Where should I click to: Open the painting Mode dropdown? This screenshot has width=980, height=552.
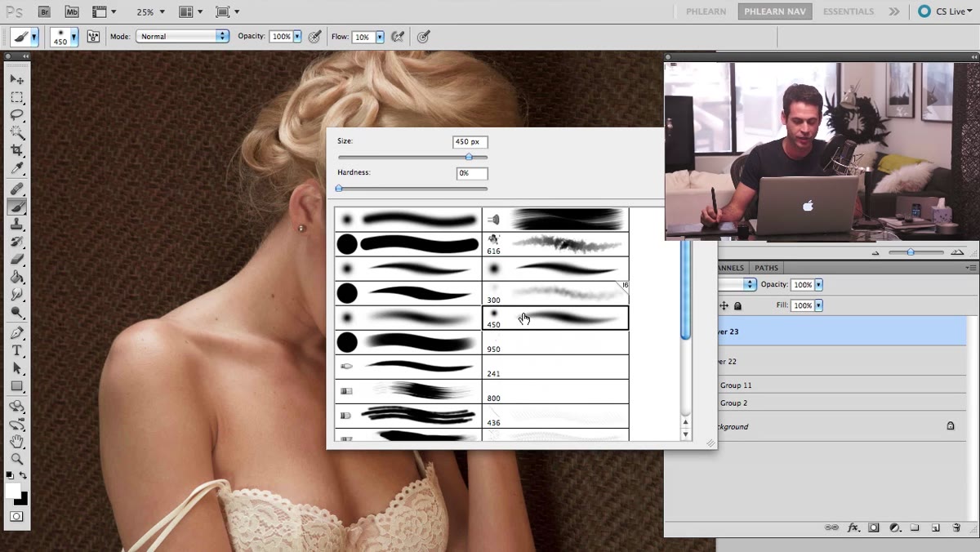pos(182,37)
